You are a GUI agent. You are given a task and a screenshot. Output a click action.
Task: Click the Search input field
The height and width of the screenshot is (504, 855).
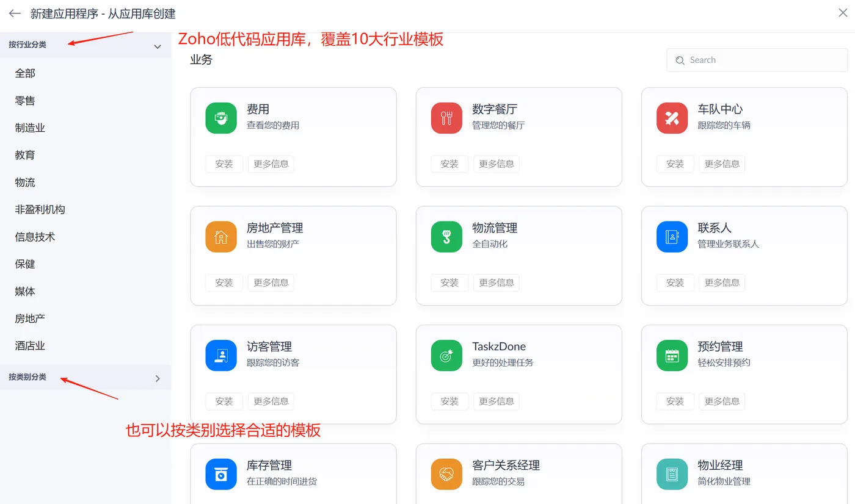click(x=756, y=60)
